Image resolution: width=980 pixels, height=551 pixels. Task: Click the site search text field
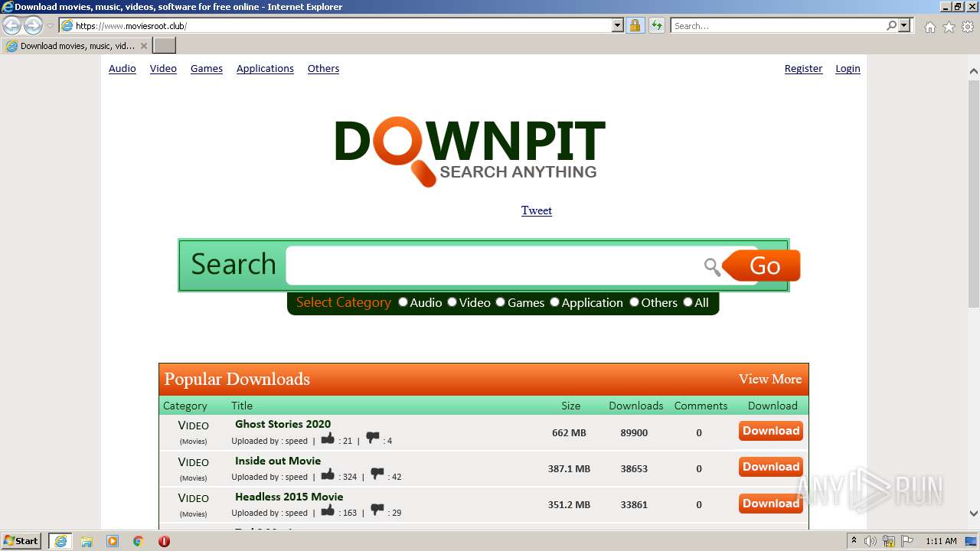click(x=494, y=266)
